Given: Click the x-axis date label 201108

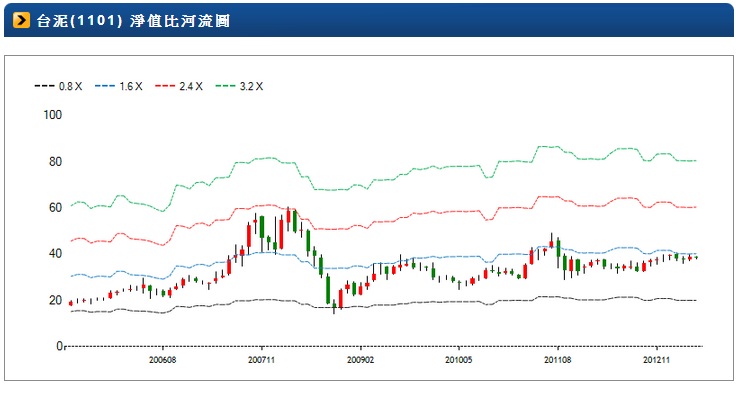Looking at the screenshot, I should (558, 360).
